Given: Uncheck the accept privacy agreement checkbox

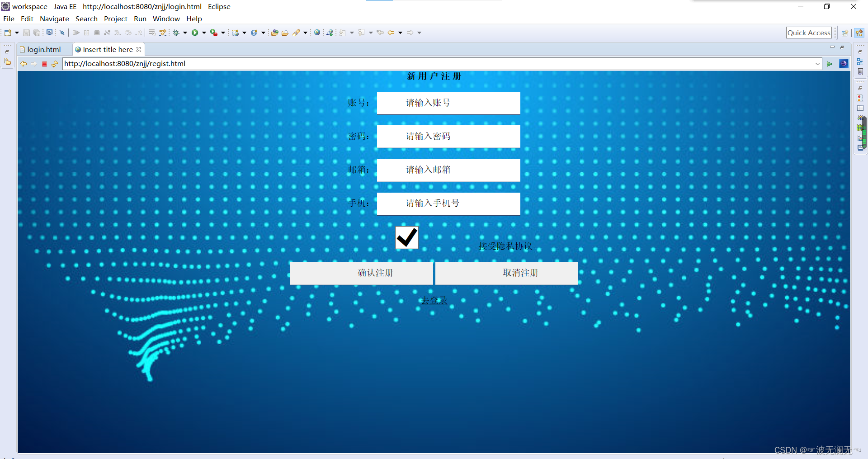Looking at the screenshot, I should 406,237.
